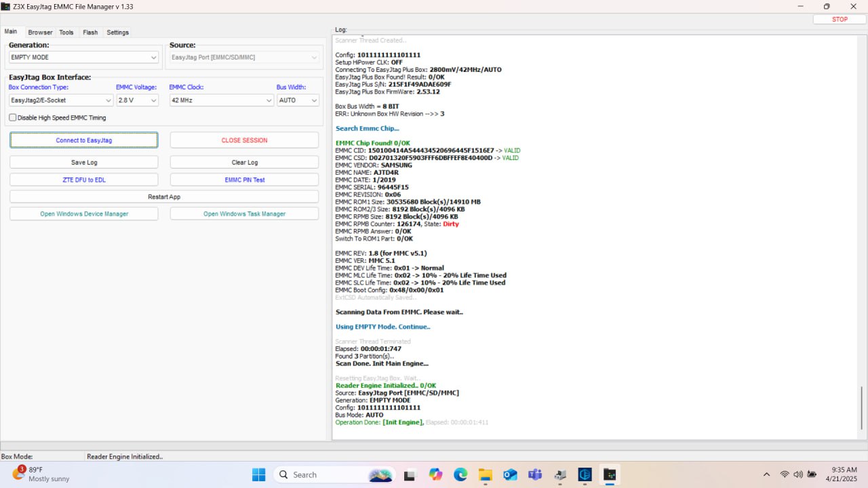This screenshot has width=868, height=488.
Task: Switch to the Tools tab
Action: coord(66,33)
